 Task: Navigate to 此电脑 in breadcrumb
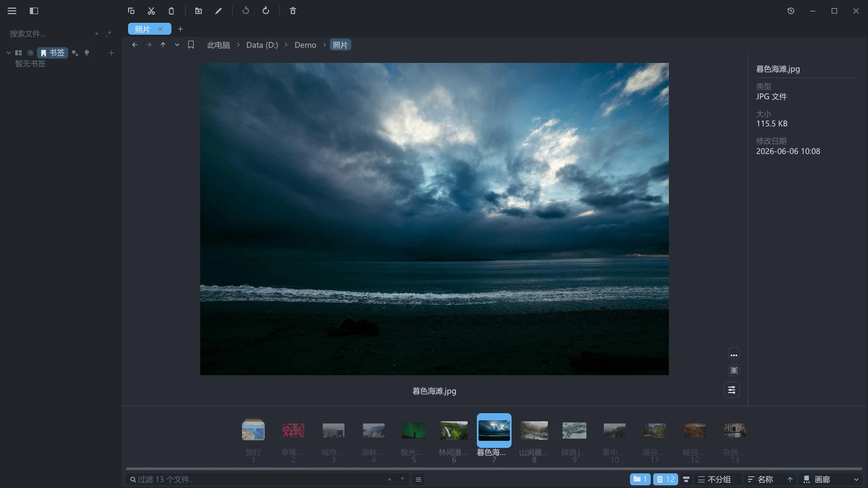coord(219,45)
